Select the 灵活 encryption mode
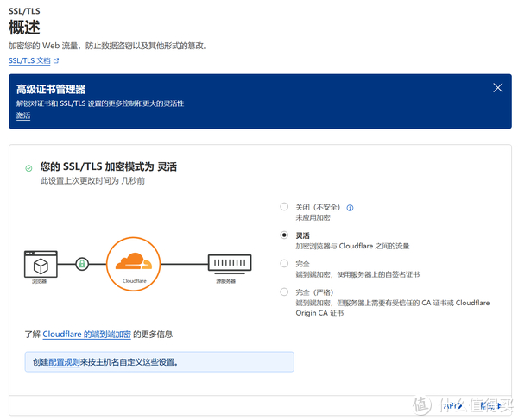518x420 pixels. pyautogui.click(x=284, y=235)
